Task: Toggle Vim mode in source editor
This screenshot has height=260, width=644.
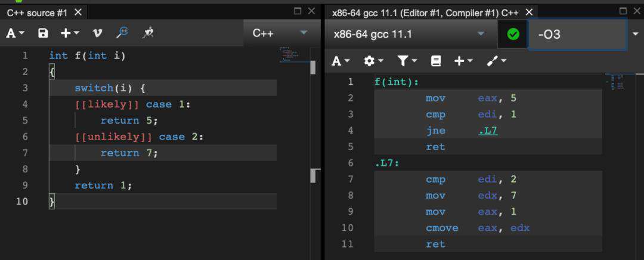Action: (97, 33)
